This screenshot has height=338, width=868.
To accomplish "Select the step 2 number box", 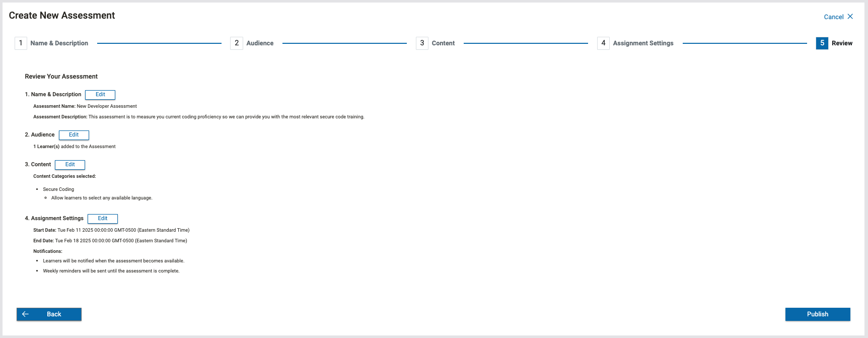I will 237,43.
